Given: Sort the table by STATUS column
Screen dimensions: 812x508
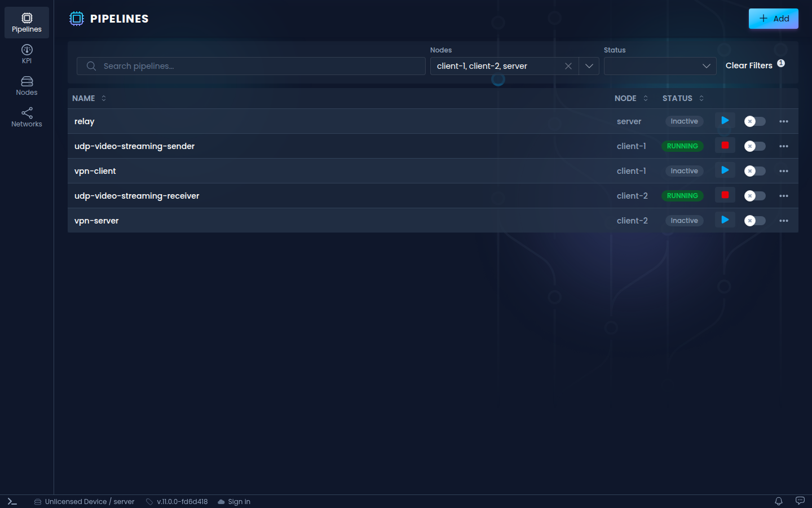Looking at the screenshot, I should (x=683, y=98).
